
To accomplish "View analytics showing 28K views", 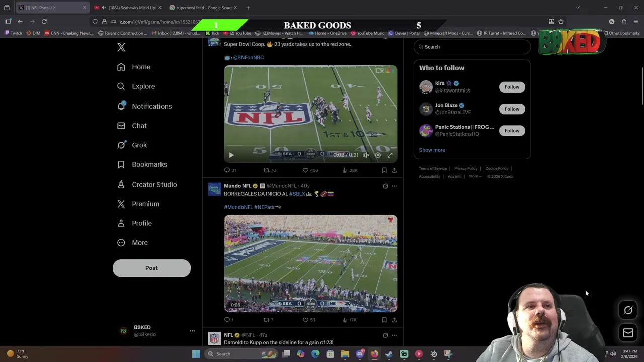I will click(x=350, y=170).
